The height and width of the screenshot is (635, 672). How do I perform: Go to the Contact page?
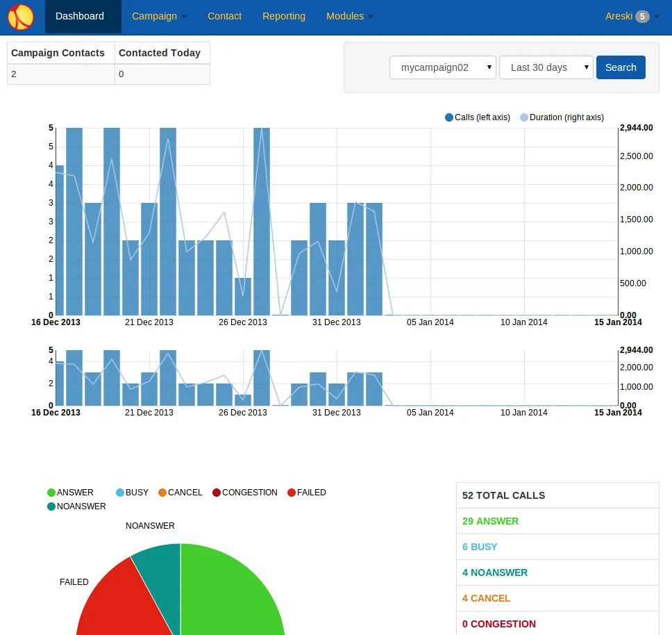pyautogui.click(x=224, y=16)
